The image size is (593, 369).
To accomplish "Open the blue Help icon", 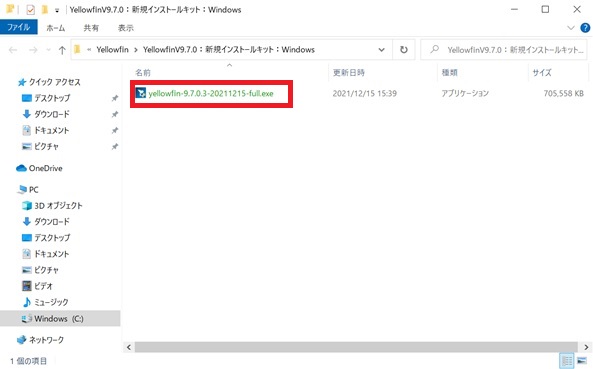I will pos(585,28).
